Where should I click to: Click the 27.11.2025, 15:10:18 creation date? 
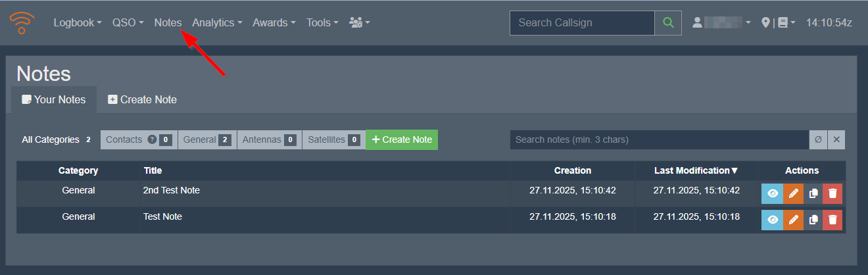pos(573,216)
